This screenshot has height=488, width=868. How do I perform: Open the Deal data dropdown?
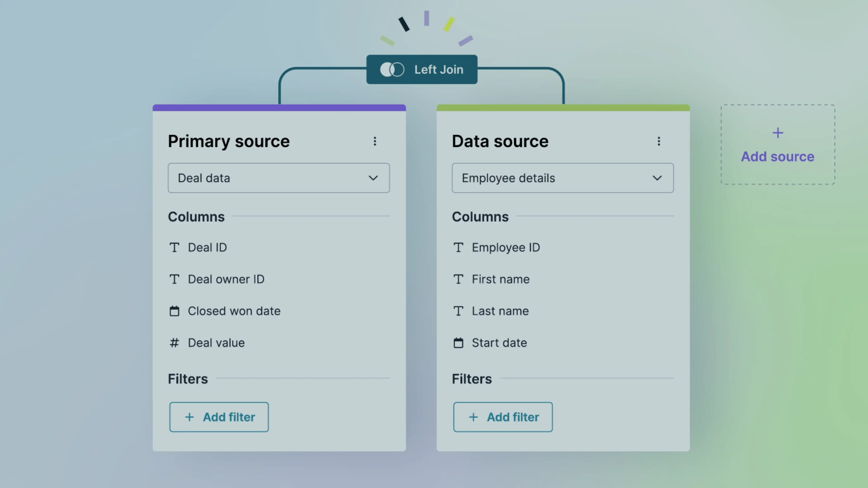279,178
